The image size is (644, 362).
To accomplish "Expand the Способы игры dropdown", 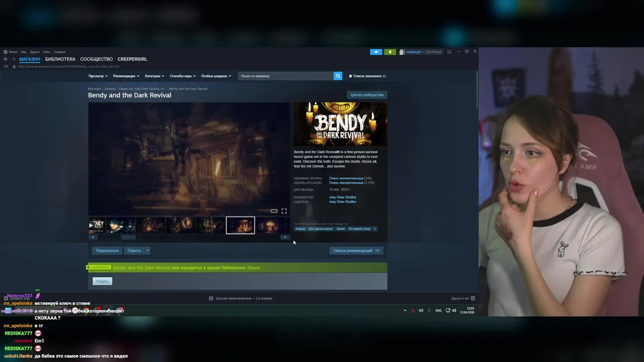I will [x=183, y=76].
